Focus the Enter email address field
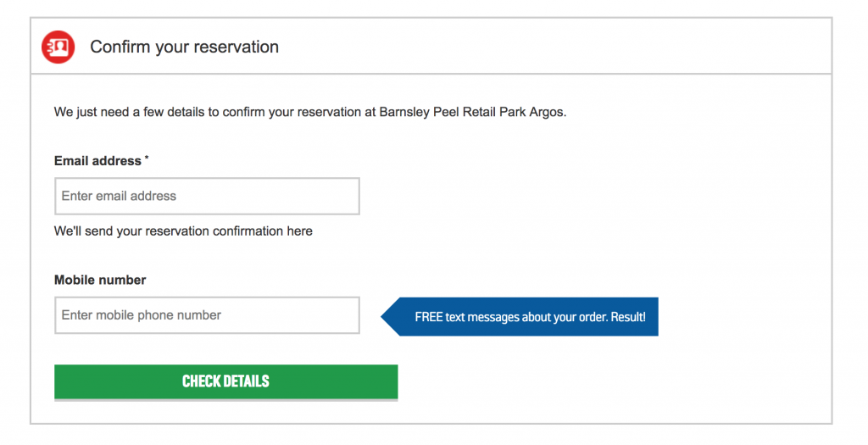 click(x=207, y=196)
